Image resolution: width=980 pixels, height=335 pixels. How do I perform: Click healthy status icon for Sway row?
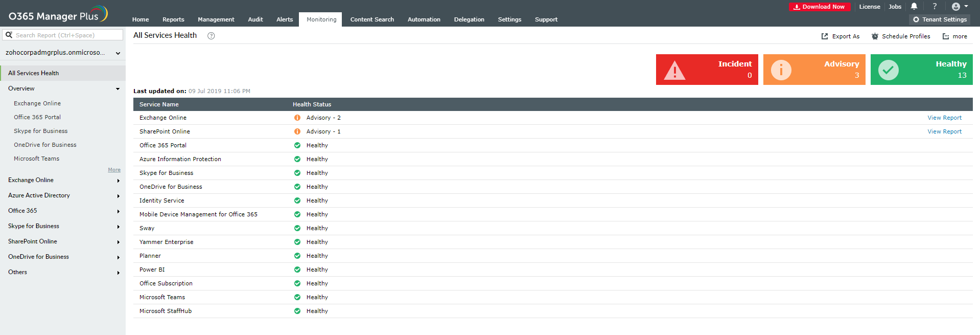point(297,228)
